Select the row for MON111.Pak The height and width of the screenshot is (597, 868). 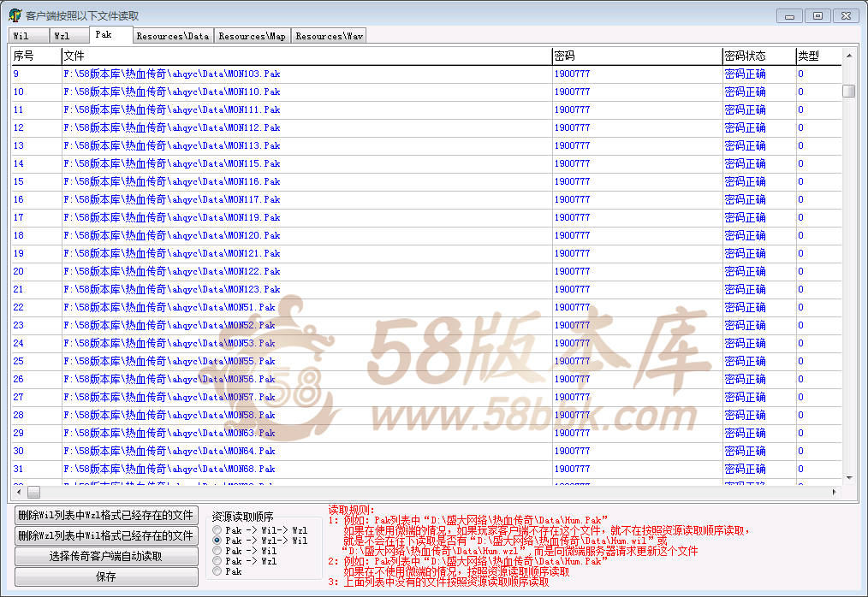click(x=426, y=109)
